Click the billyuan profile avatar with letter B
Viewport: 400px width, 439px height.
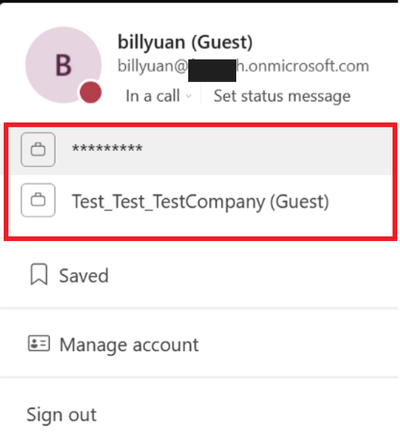(x=63, y=65)
